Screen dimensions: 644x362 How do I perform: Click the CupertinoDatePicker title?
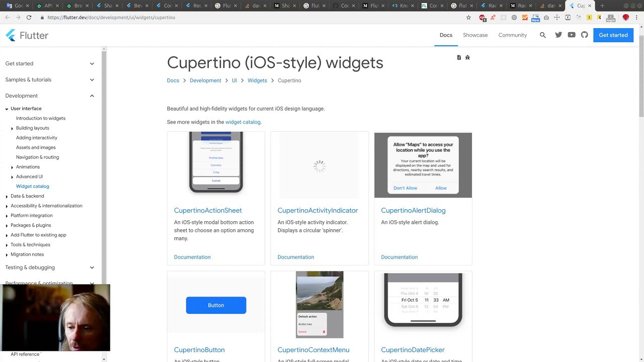[x=413, y=350]
